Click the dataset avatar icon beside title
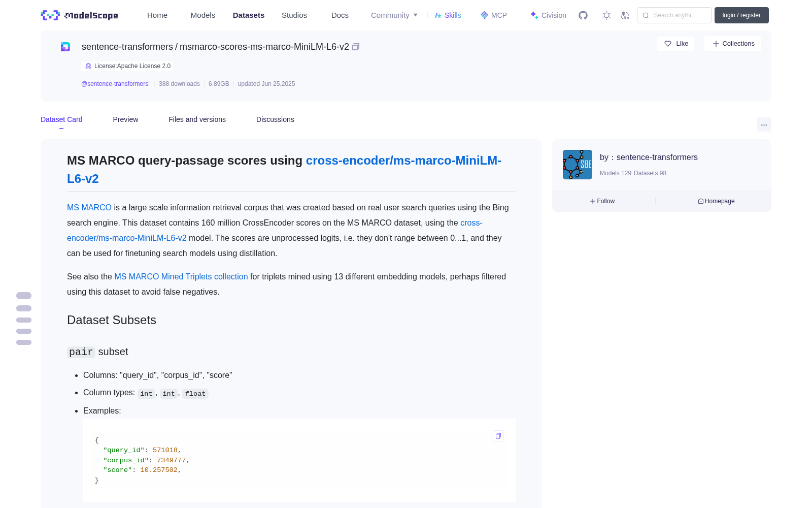Screen dimensions: 812x508 click(65, 47)
